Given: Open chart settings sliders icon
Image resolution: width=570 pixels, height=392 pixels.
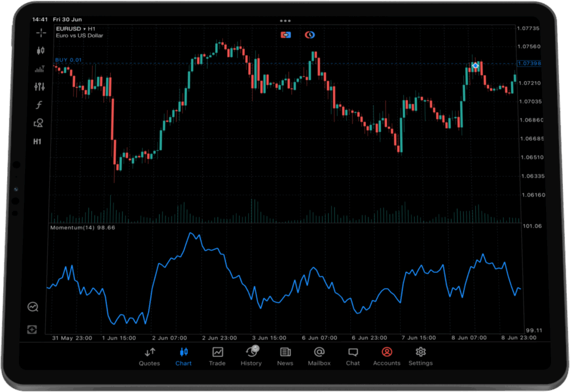Looking at the screenshot, I should coord(40,86).
